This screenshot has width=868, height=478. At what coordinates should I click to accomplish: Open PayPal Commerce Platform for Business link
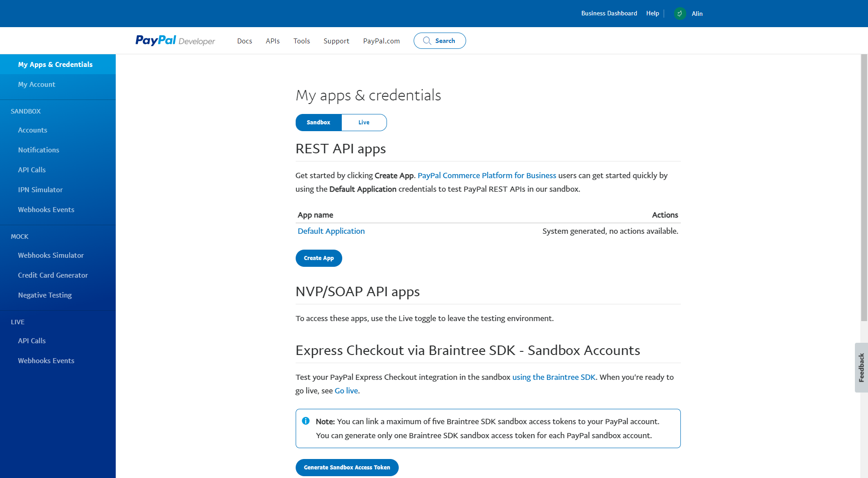[486, 175]
